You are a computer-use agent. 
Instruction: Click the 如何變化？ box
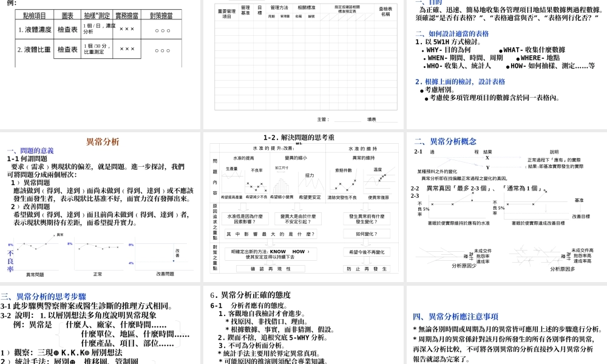[367, 234]
